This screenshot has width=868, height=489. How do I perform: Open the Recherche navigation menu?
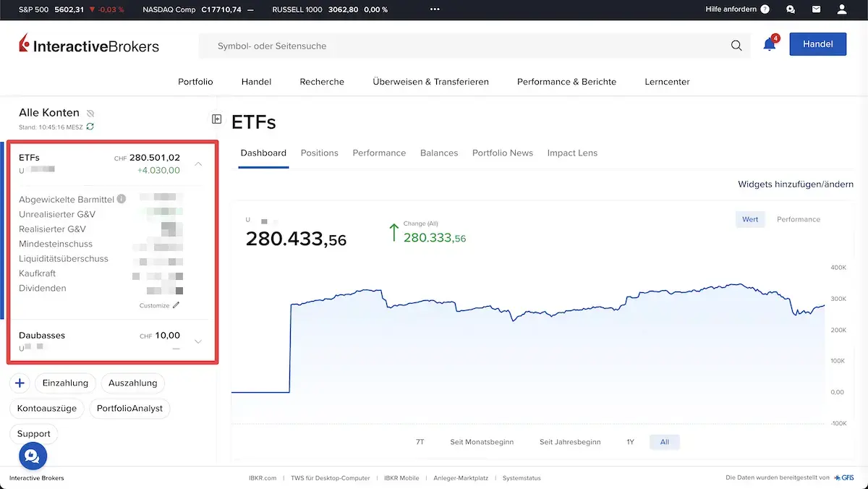pyautogui.click(x=322, y=82)
